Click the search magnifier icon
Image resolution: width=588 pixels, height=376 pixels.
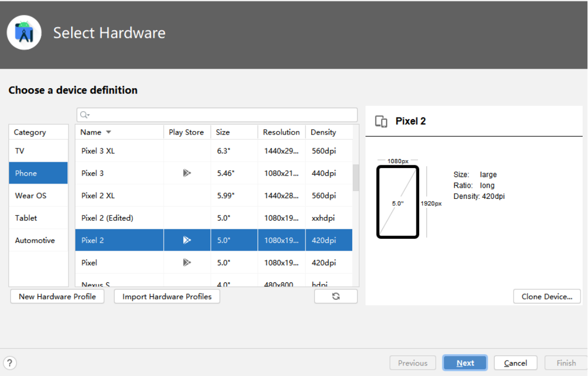click(x=85, y=115)
